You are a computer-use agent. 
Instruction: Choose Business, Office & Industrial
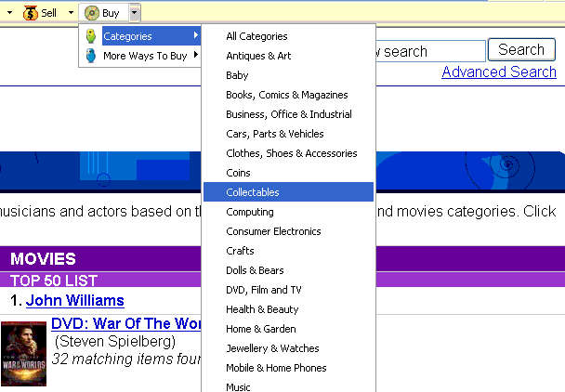tap(288, 114)
